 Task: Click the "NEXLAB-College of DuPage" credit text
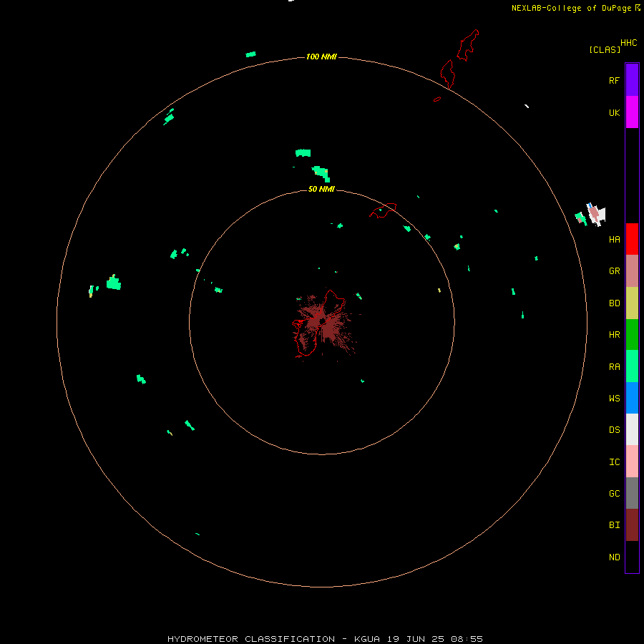[571, 8]
